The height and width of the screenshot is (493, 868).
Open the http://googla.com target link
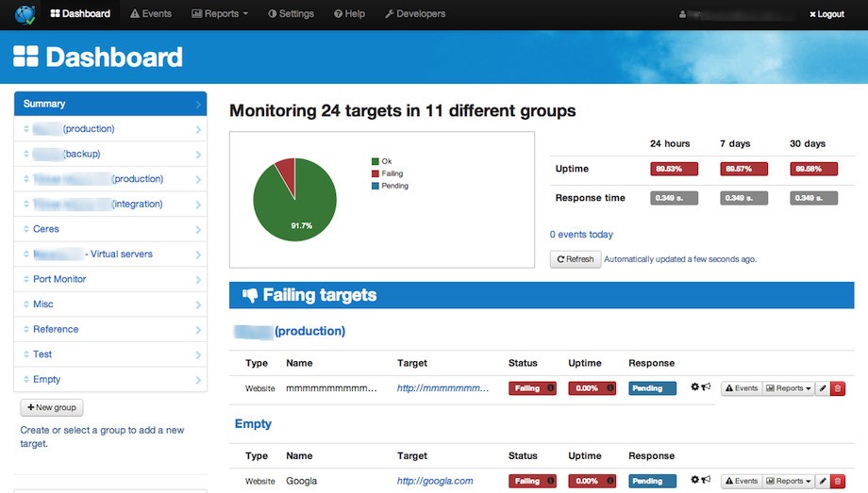pos(434,481)
